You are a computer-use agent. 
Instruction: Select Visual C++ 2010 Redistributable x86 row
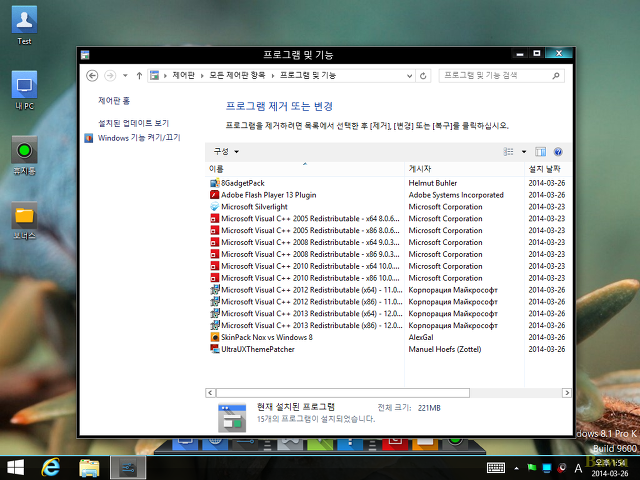[388, 278]
